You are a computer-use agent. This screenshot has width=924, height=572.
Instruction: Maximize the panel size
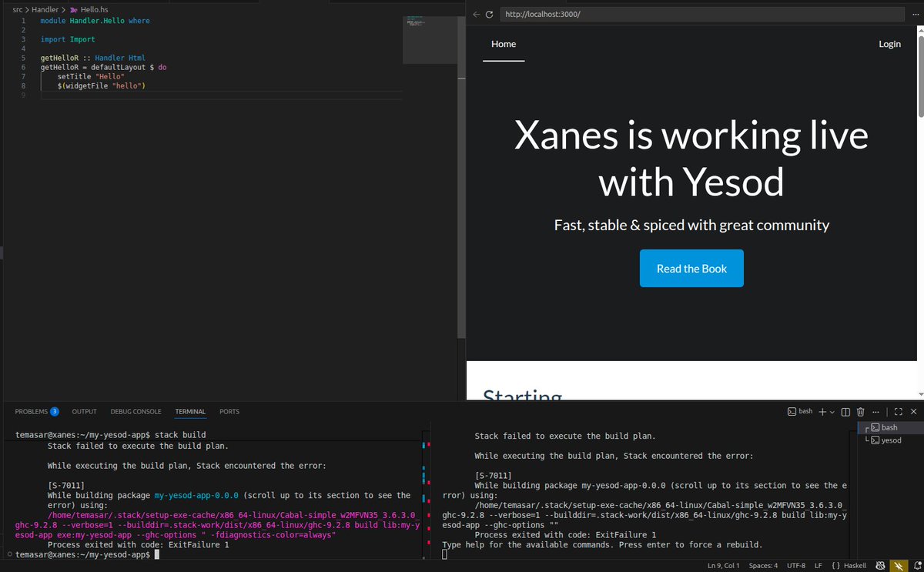tap(898, 412)
